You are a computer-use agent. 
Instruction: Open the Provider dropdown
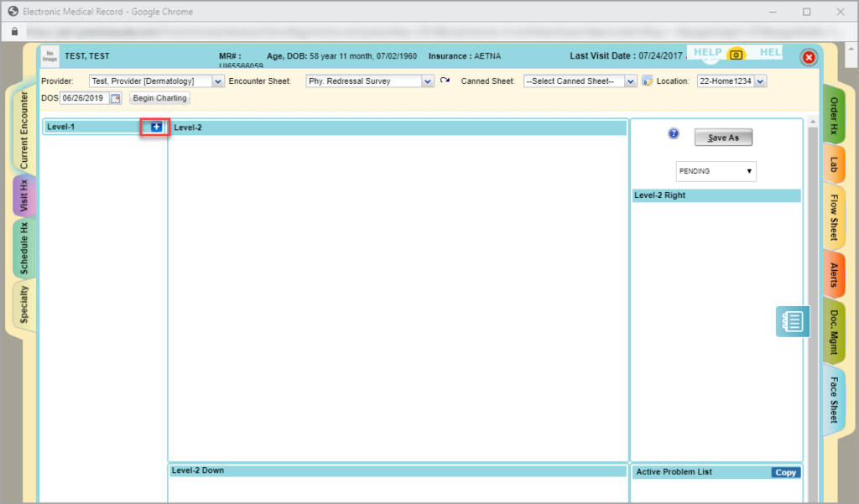coord(217,81)
